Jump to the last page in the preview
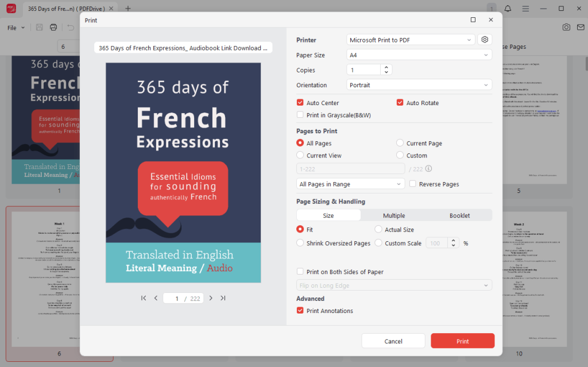The image size is (588, 367). point(223,298)
